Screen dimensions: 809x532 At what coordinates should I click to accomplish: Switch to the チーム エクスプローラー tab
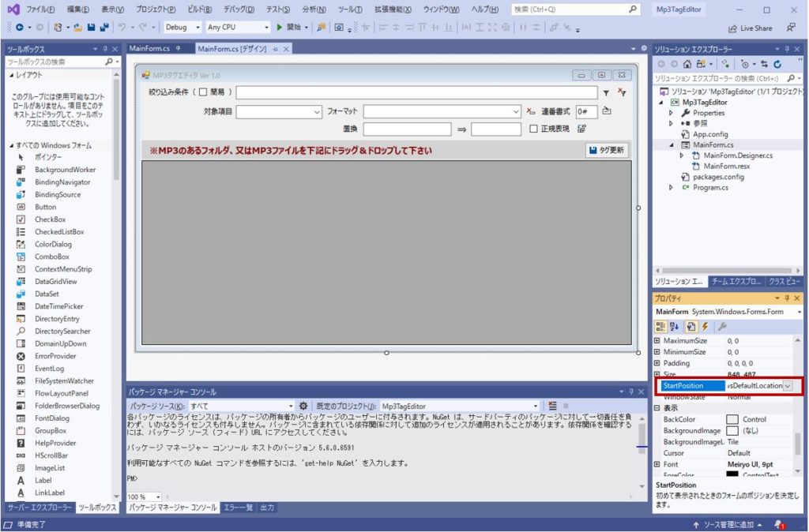(x=736, y=282)
